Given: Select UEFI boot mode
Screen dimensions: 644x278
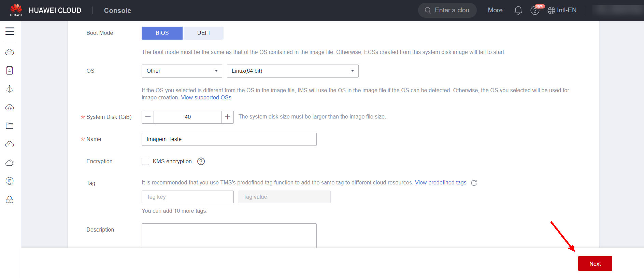Looking at the screenshot, I should 203,33.
